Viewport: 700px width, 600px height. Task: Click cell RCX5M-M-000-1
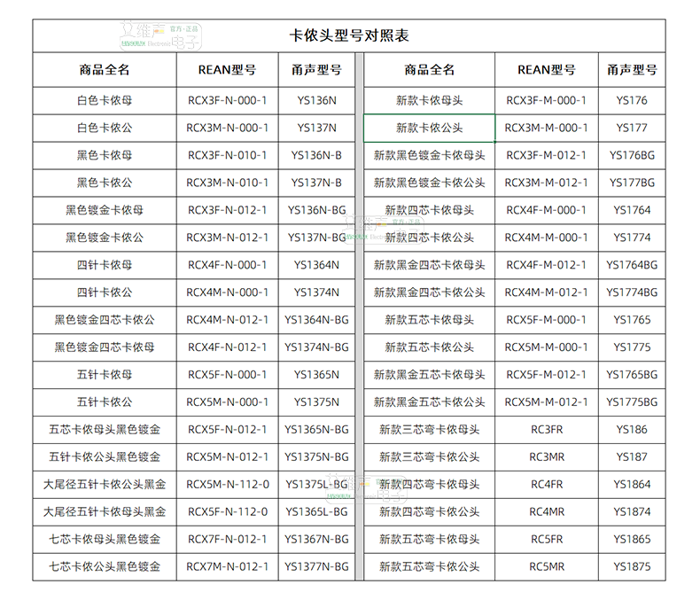547,347
